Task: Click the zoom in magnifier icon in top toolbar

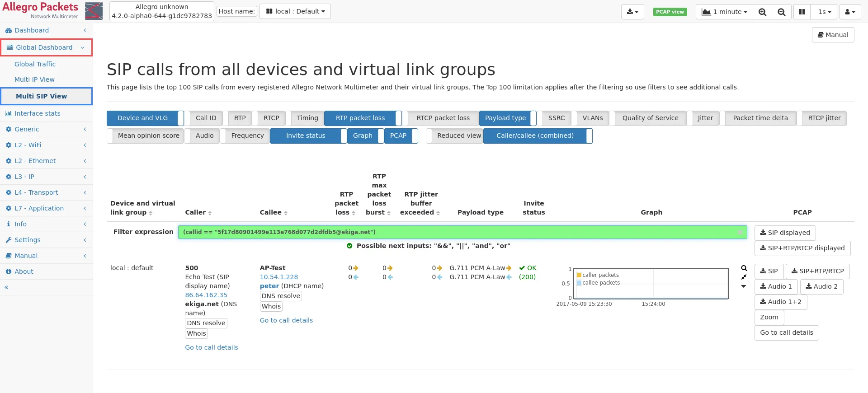Action: (x=762, y=12)
